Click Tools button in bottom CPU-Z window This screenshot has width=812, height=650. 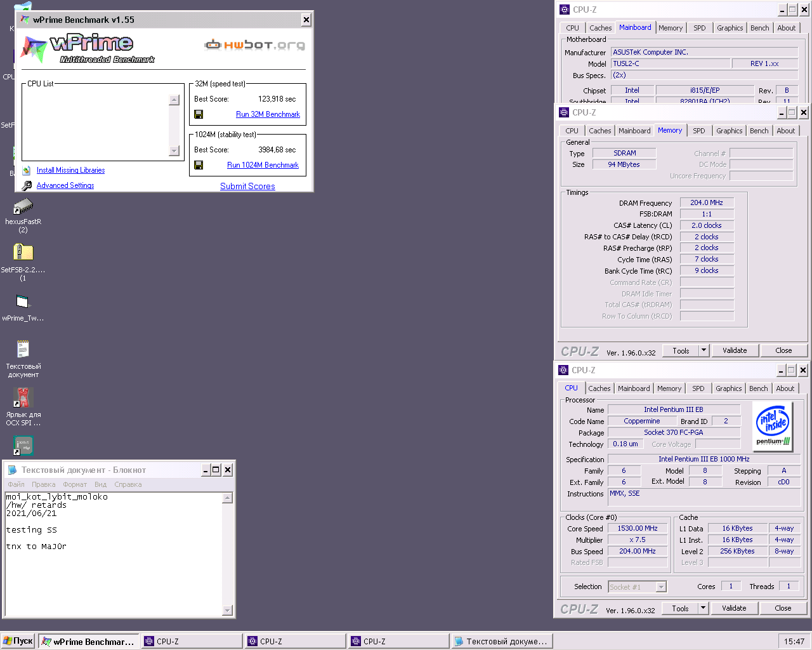pos(681,608)
